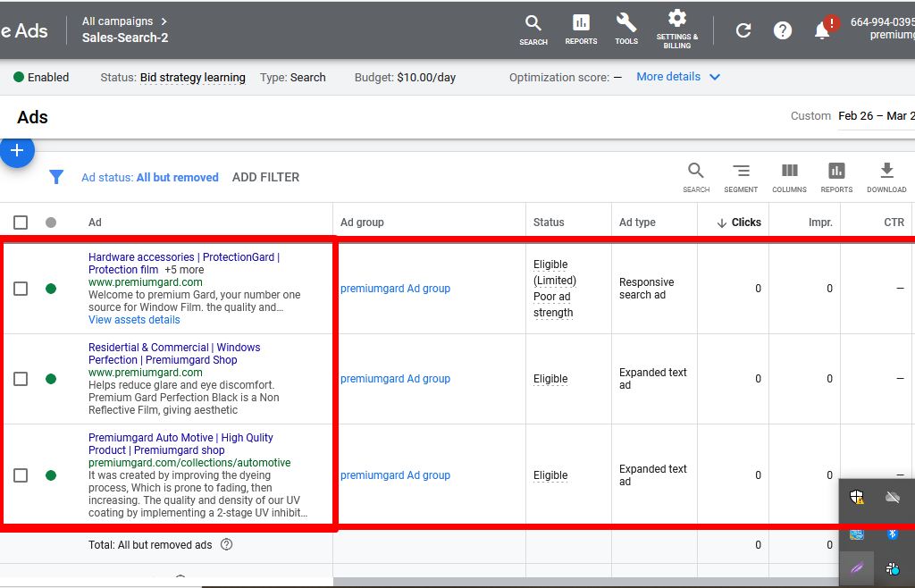Change the Premiumgard Auto Motive ad green status dot

pyautogui.click(x=51, y=475)
